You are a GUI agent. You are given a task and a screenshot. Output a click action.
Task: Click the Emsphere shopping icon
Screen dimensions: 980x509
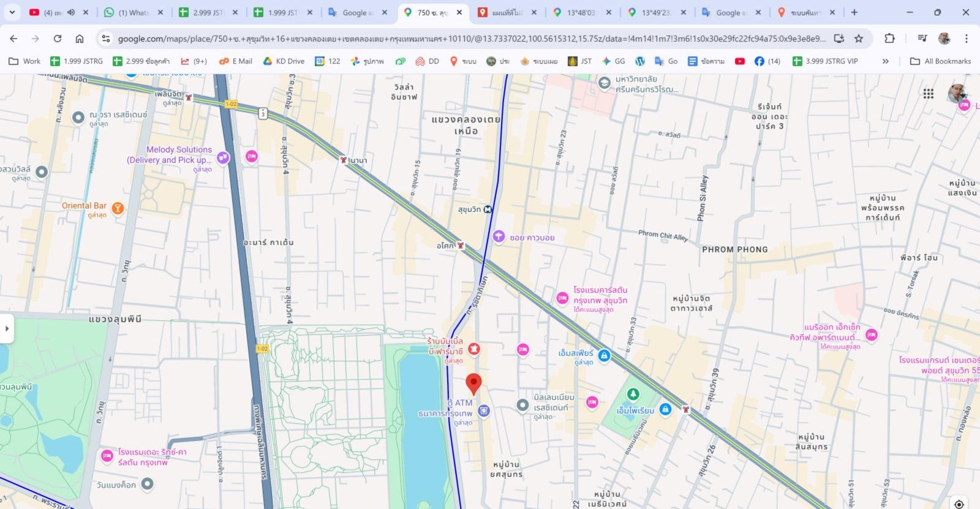point(604,356)
